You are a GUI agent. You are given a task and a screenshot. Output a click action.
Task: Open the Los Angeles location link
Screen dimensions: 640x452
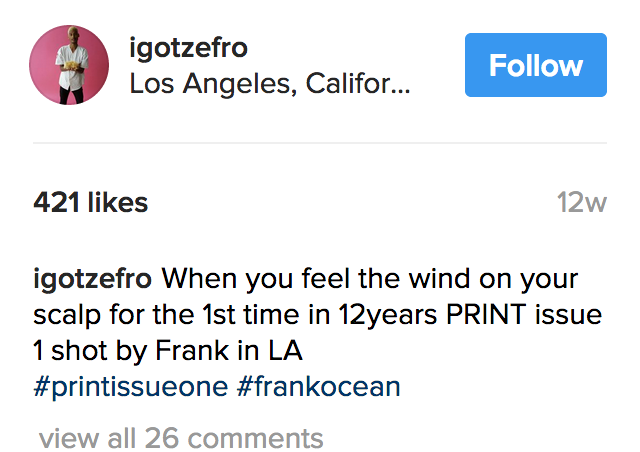pos(270,84)
